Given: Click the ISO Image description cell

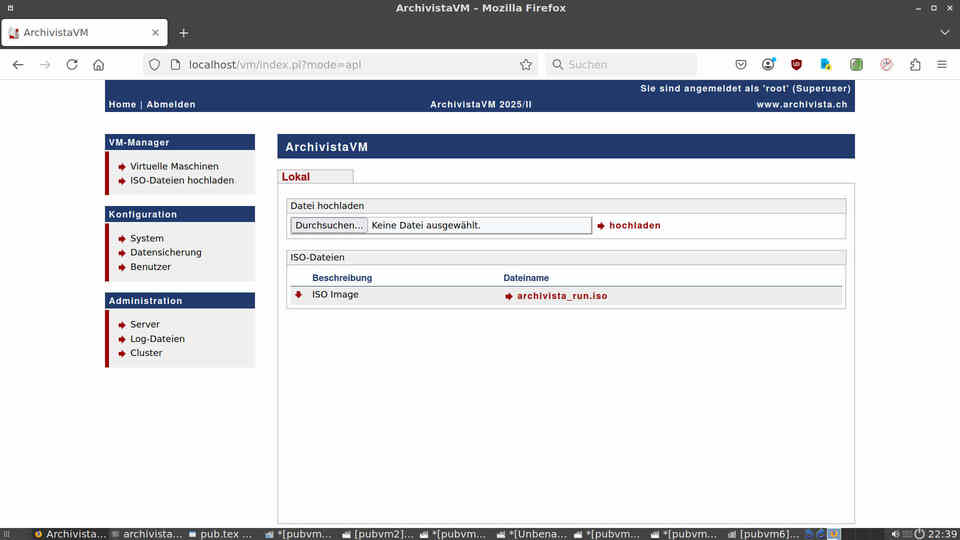Looking at the screenshot, I should tap(335, 294).
